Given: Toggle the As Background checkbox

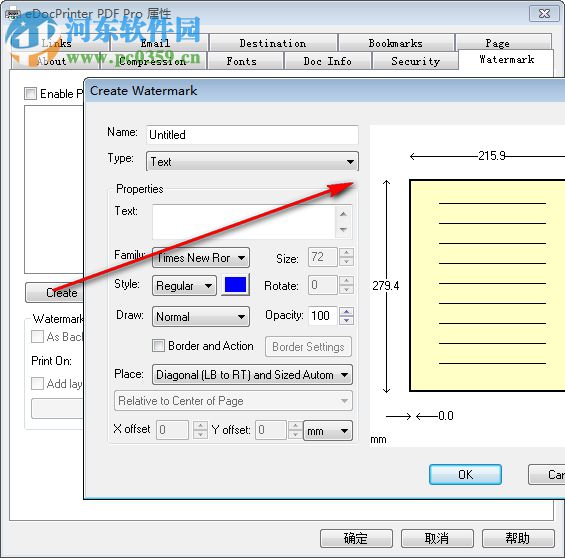Looking at the screenshot, I should [37, 337].
